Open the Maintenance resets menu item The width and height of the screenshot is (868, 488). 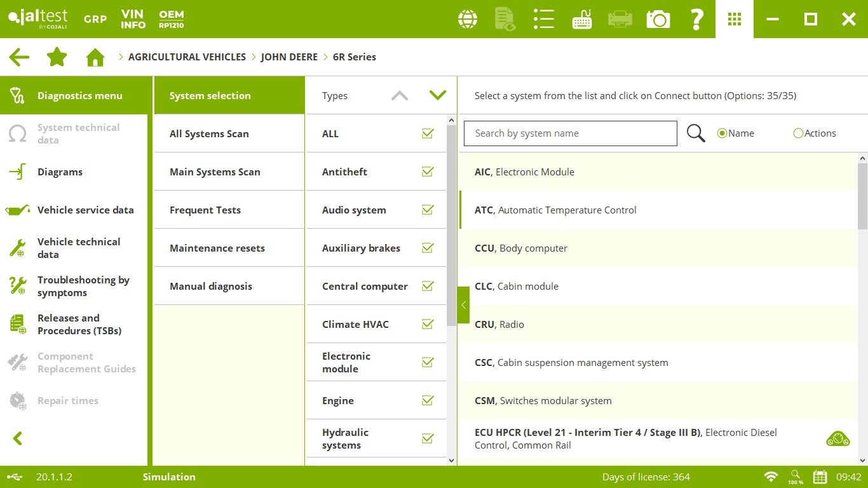217,248
